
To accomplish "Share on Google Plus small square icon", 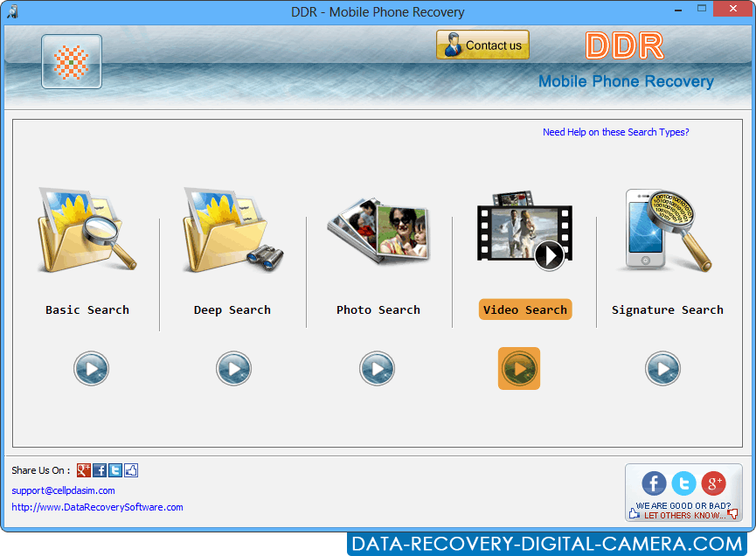I will tap(84, 470).
